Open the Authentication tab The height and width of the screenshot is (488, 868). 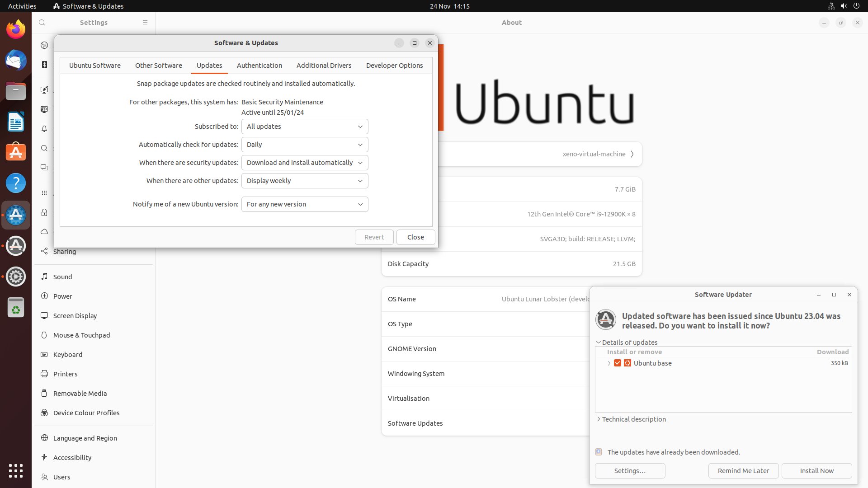click(x=259, y=65)
